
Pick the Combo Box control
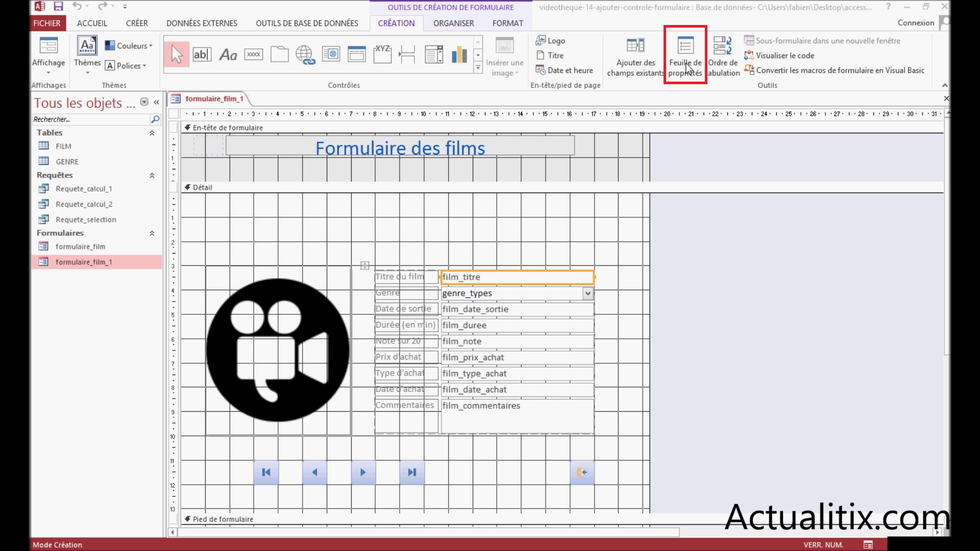click(x=434, y=54)
